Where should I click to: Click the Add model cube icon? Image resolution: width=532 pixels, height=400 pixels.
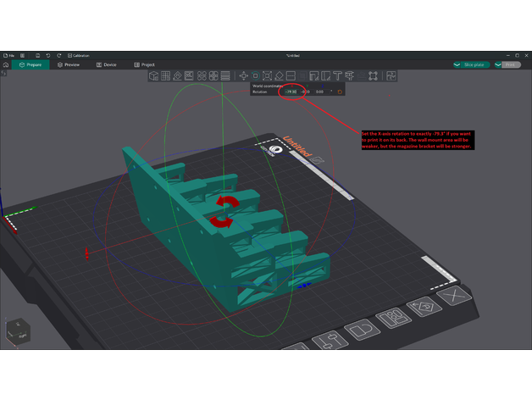[154, 76]
